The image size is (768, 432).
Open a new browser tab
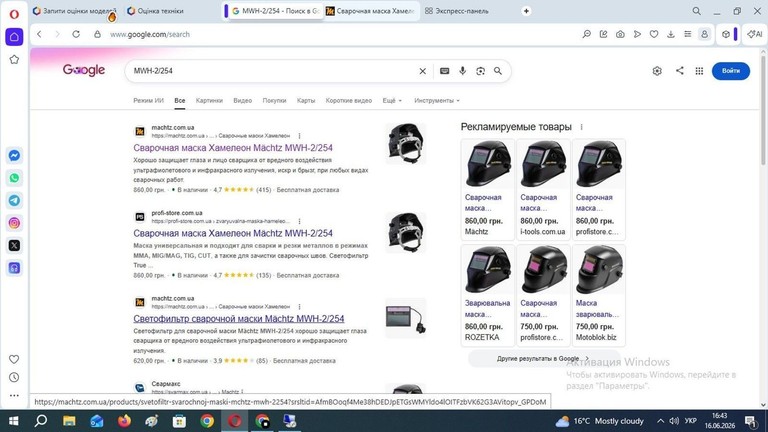click(526, 11)
